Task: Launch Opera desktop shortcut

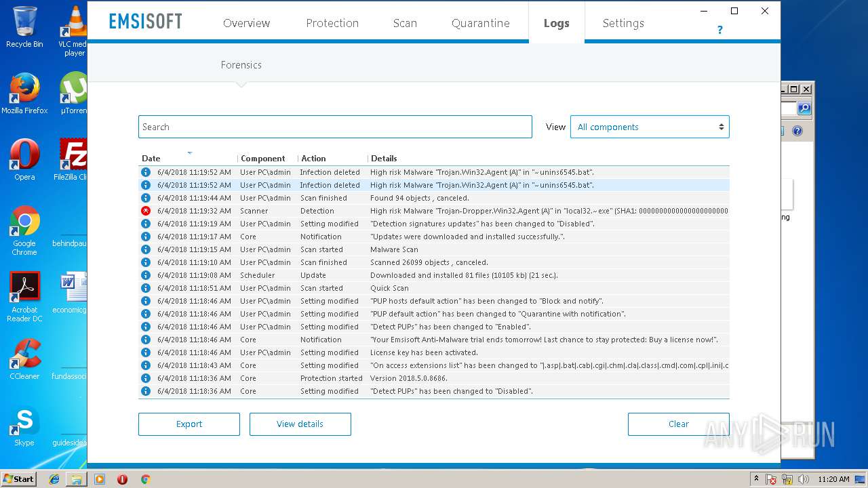Action: 24,160
